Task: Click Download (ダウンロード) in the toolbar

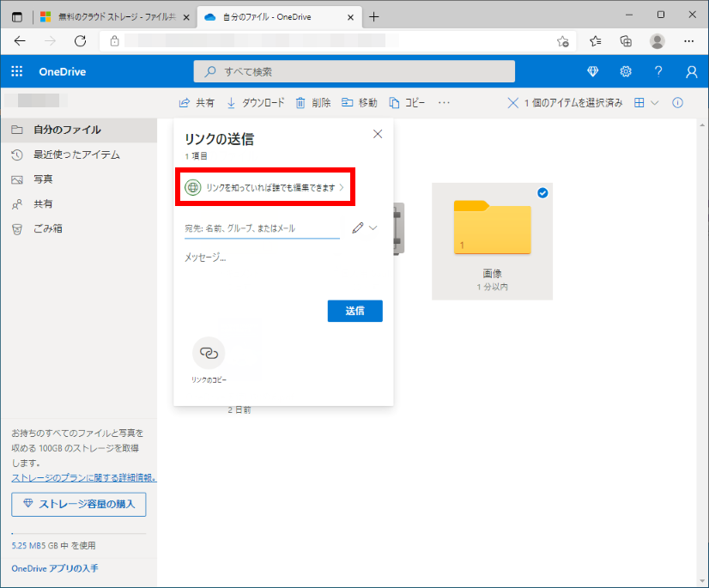Action: click(256, 103)
